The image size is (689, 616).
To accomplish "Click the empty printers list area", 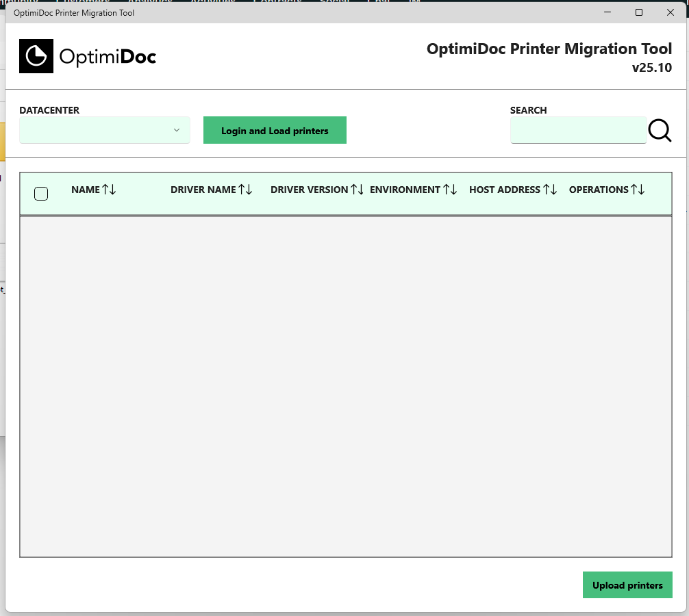I will [x=345, y=387].
